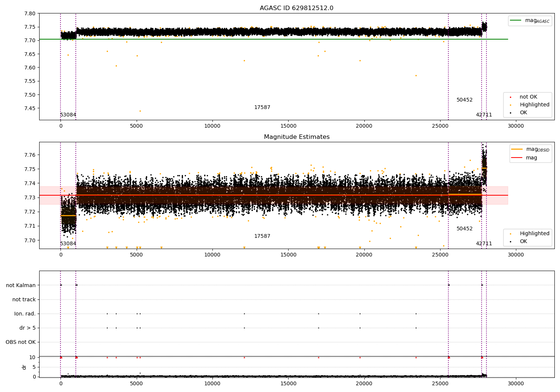The image size is (560, 392).
Task: Click the 'dr > 5' row label
Action: (x=28, y=328)
